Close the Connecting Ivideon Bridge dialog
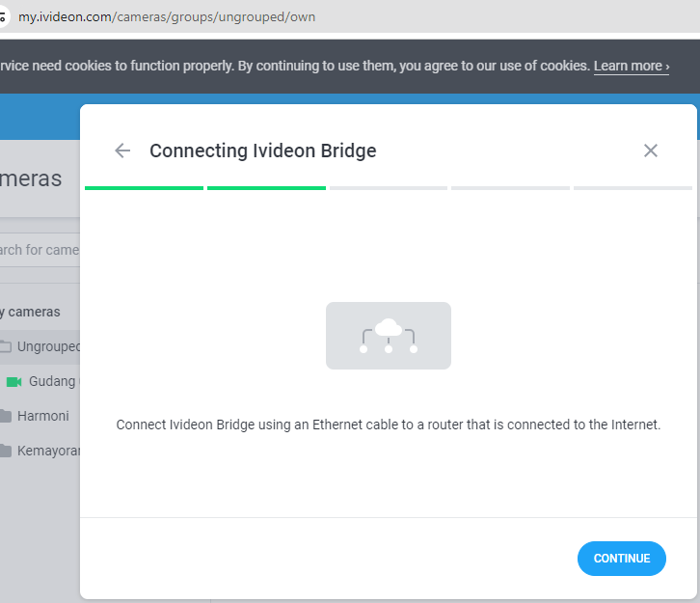The height and width of the screenshot is (603, 700). 651,151
